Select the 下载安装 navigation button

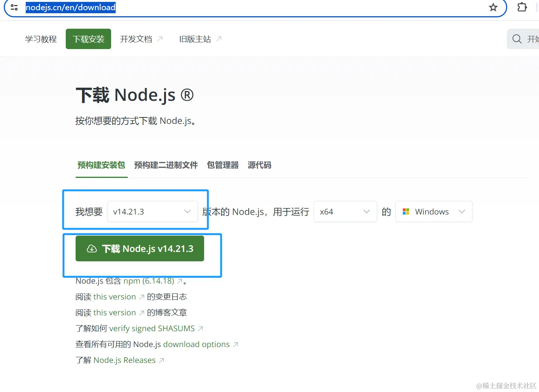pos(88,39)
